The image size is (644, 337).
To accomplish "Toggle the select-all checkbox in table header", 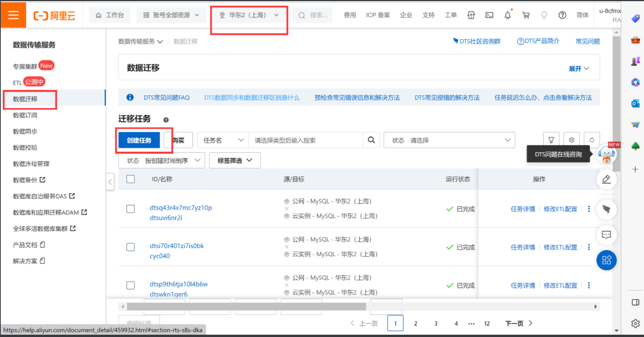I will [x=130, y=179].
